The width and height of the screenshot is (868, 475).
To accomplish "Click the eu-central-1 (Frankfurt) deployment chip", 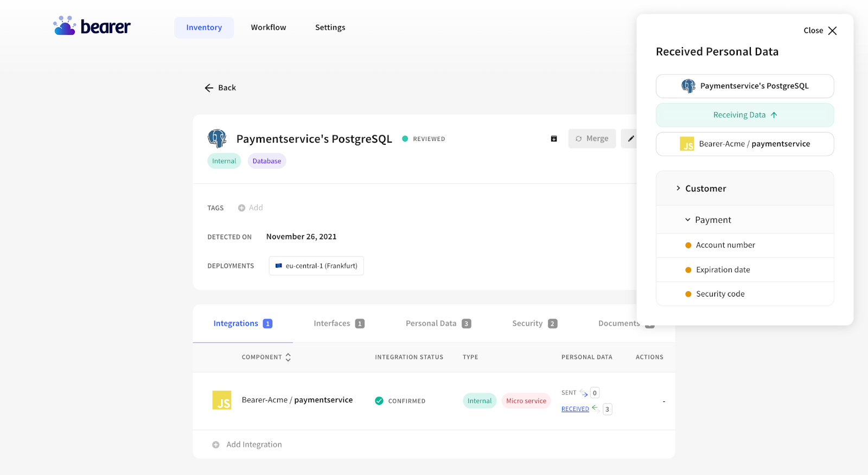I will pyautogui.click(x=316, y=266).
